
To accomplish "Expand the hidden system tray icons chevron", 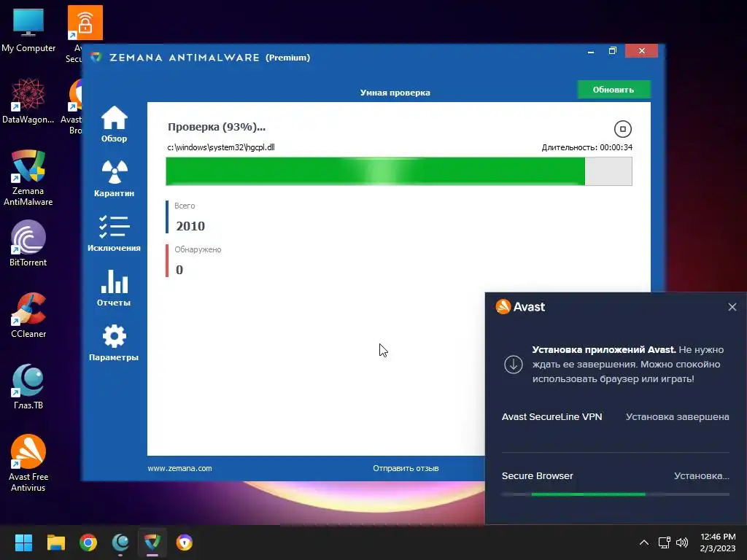I will [x=643, y=542].
